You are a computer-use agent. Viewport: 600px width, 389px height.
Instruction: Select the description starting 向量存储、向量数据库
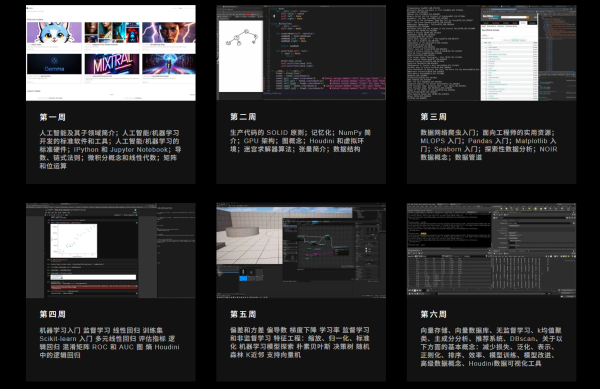coord(491,347)
